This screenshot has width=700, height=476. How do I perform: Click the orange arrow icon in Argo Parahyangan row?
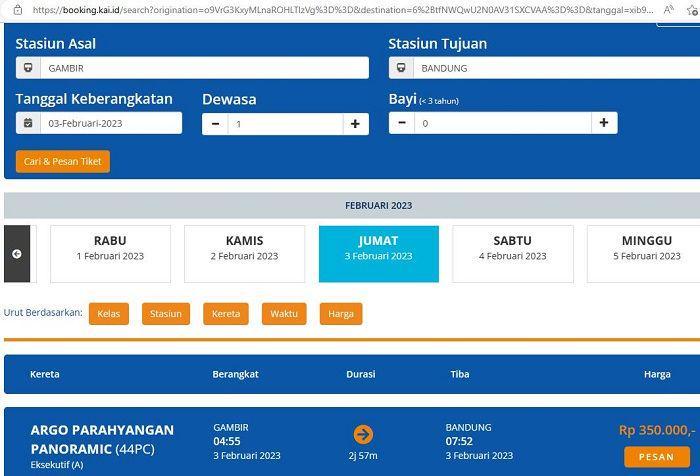(363, 434)
